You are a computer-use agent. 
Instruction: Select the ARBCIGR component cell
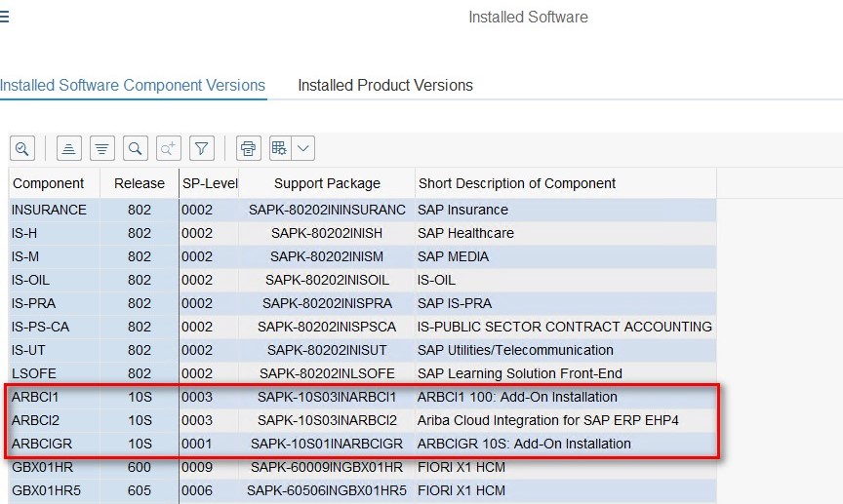55,444
